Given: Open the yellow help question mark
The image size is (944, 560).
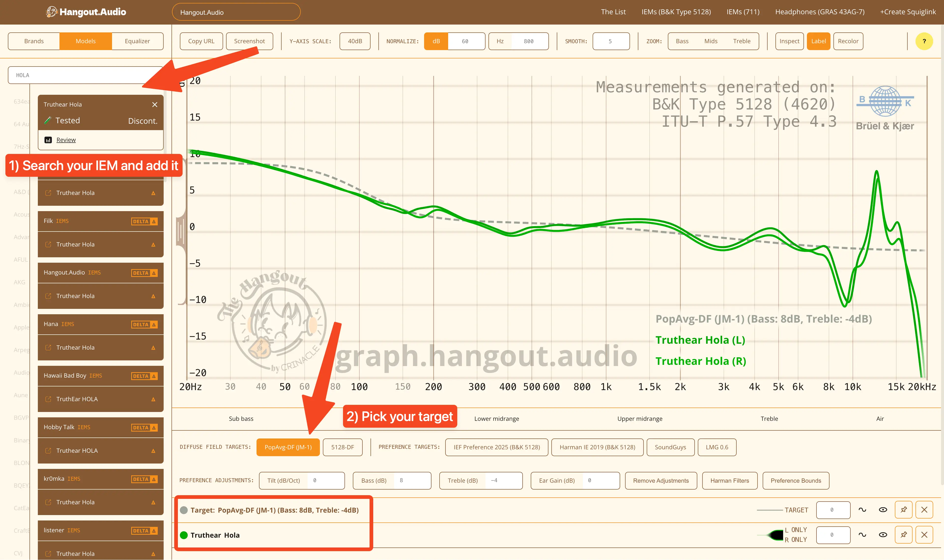Looking at the screenshot, I should (x=924, y=41).
